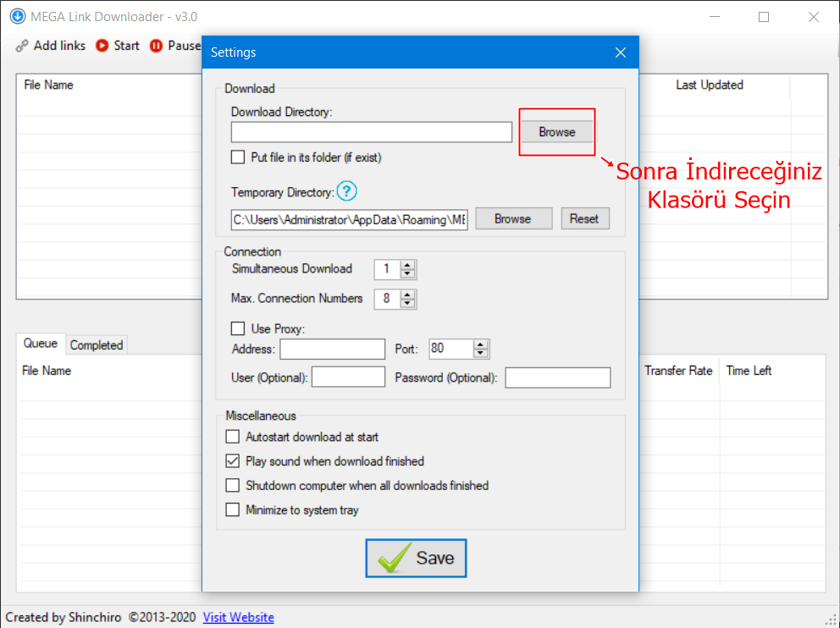Screen dimensions: 840x628
Task: Click the proxy Address input field
Action: pyautogui.click(x=332, y=349)
